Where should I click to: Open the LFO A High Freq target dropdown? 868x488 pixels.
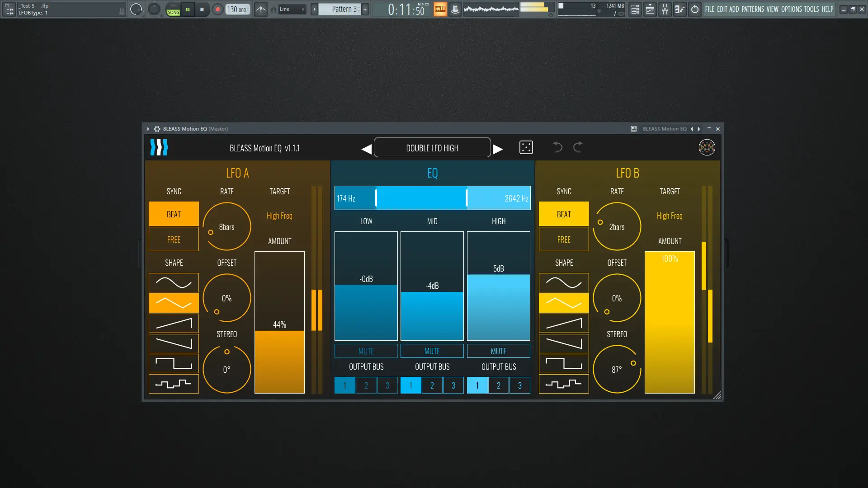click(279, 216)
